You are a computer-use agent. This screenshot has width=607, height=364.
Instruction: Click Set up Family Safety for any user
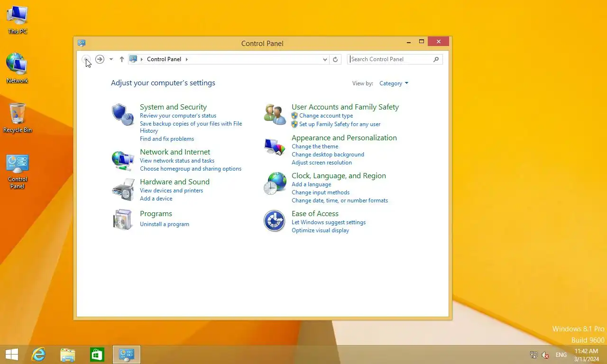tap(340, 124)
